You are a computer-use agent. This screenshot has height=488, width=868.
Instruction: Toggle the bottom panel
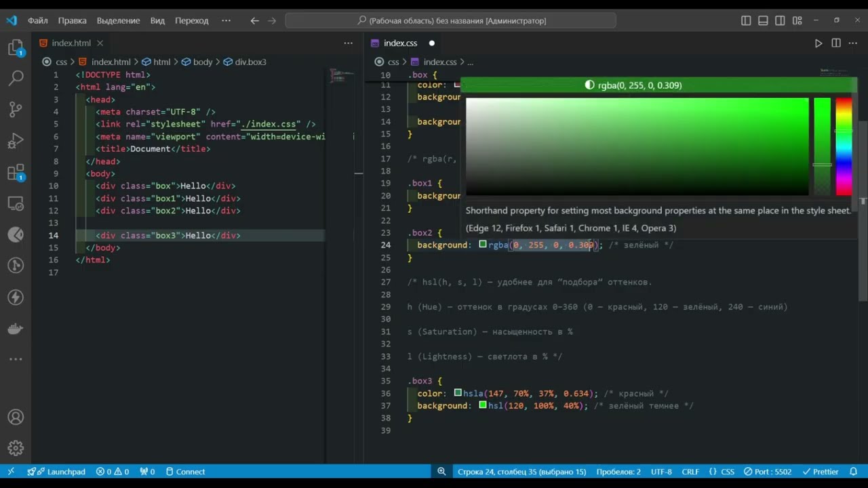[763, 21]
